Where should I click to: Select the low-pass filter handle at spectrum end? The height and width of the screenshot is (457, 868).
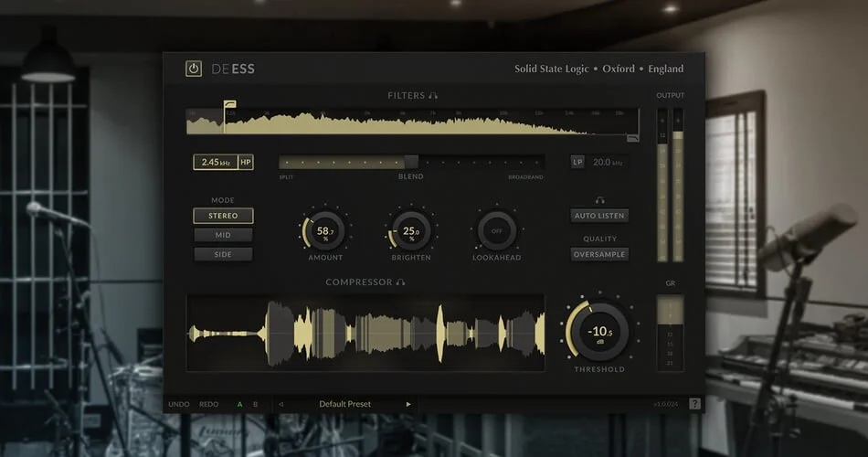tap(633, 137)
